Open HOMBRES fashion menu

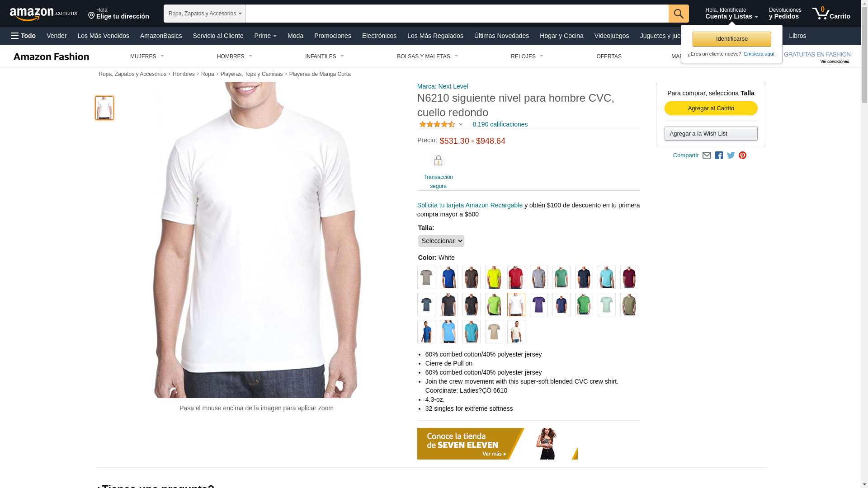click(234, 56)
